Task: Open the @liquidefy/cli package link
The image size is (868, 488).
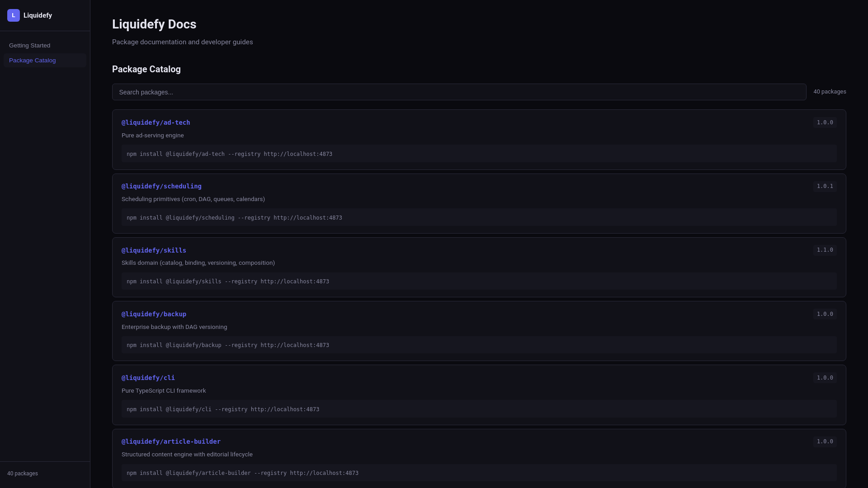Action: (148, 378)
